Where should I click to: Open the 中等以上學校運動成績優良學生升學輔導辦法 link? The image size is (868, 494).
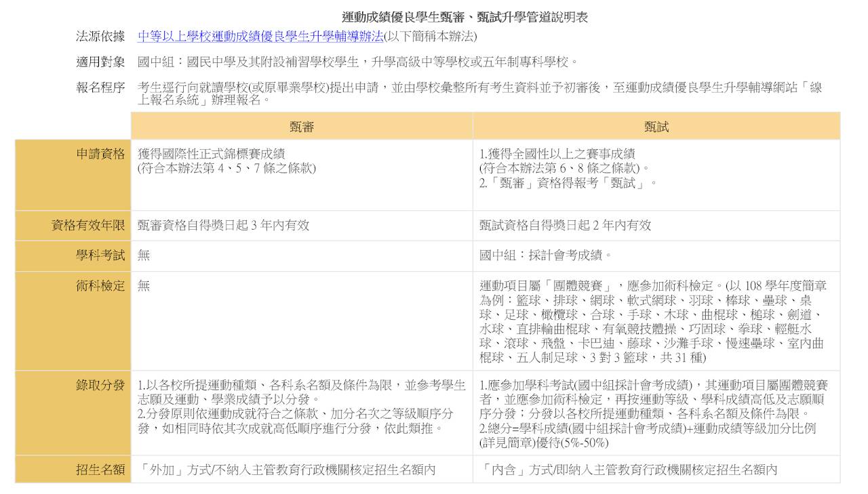[x=260, y=37]
